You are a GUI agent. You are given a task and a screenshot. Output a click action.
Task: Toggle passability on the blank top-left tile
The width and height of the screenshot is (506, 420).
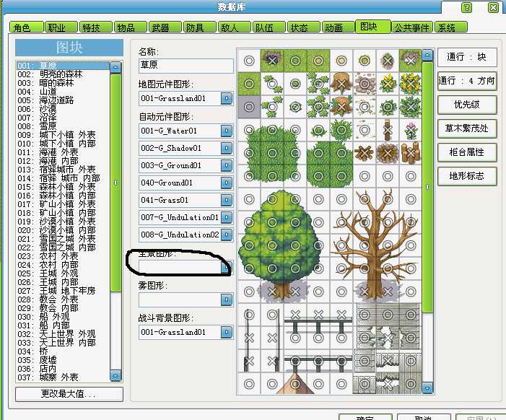point(249,61)
